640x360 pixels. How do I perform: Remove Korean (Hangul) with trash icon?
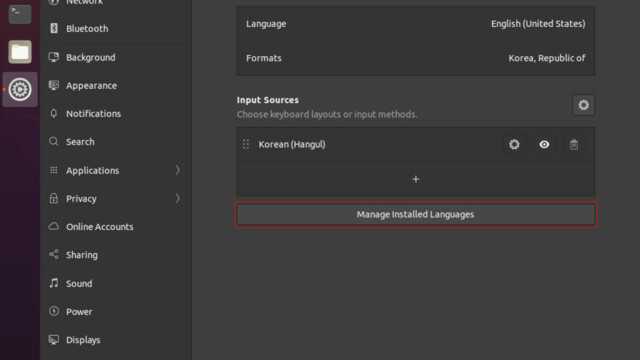[x=574, y=144]
